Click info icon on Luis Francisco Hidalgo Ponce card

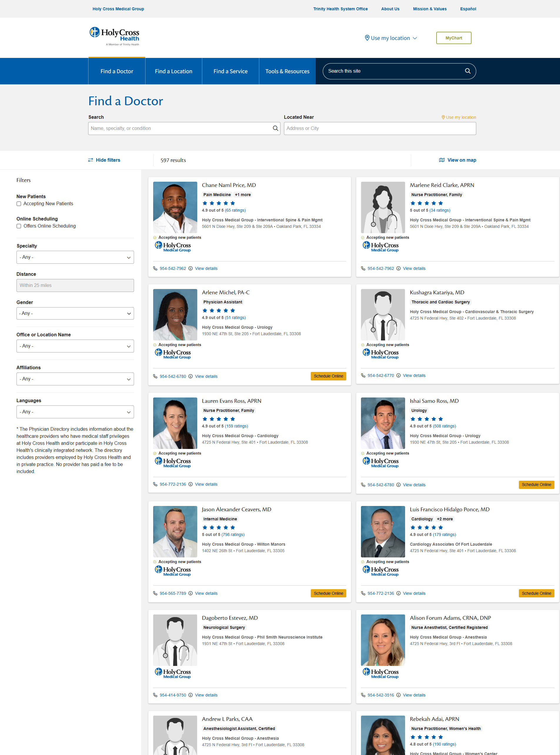[x=398, y=593]
